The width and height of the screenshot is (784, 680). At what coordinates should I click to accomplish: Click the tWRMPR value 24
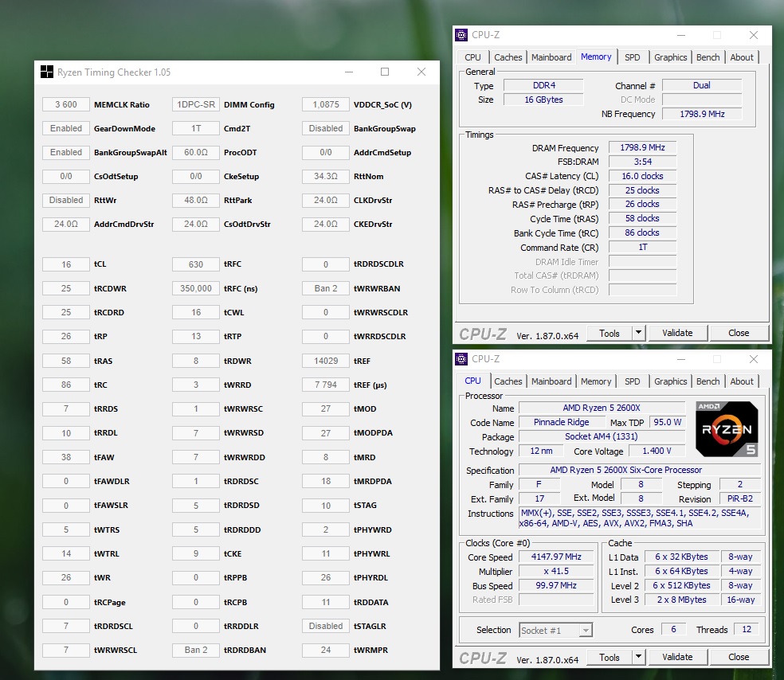[x=326, y=650]
